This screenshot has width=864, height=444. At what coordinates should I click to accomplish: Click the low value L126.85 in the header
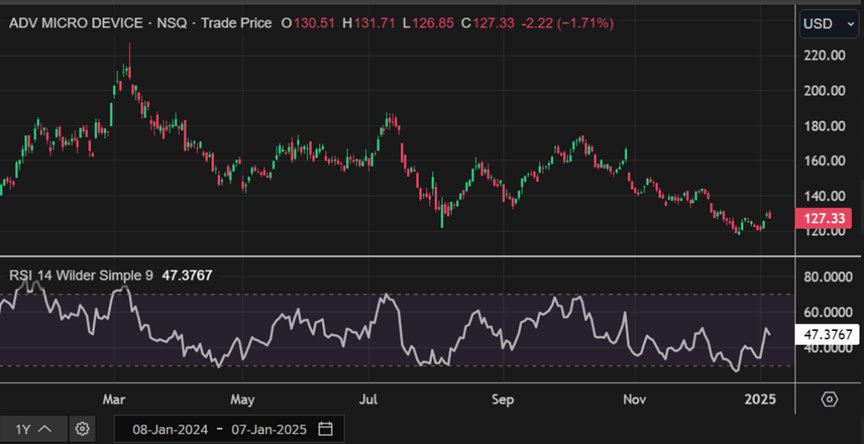pos(428,23)
